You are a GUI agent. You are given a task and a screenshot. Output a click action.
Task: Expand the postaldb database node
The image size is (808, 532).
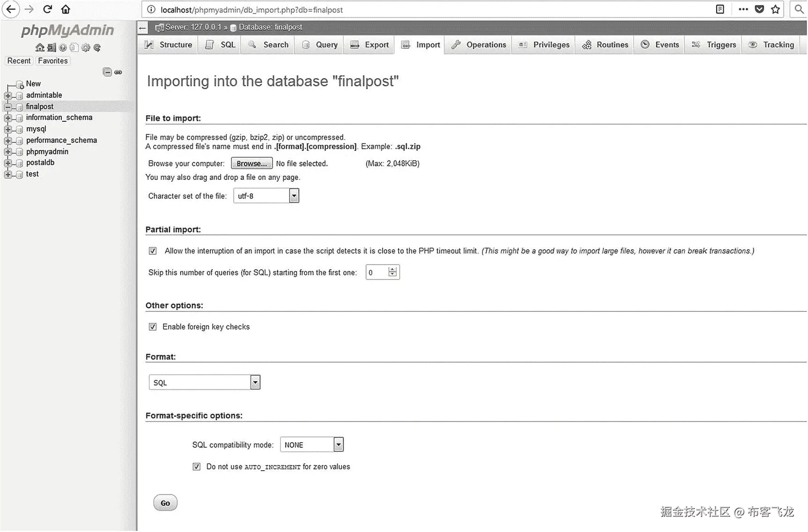pos(7,163)
